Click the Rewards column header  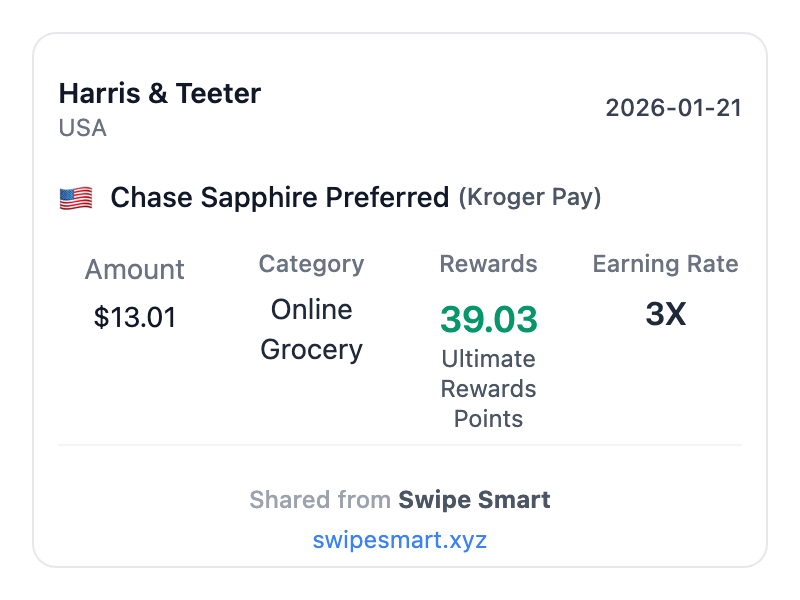488,264
